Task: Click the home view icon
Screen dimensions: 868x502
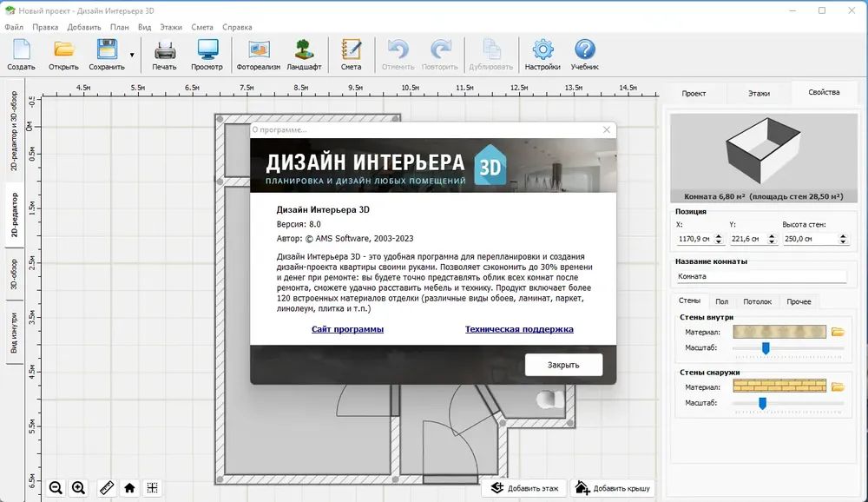Action: [129, 487]
